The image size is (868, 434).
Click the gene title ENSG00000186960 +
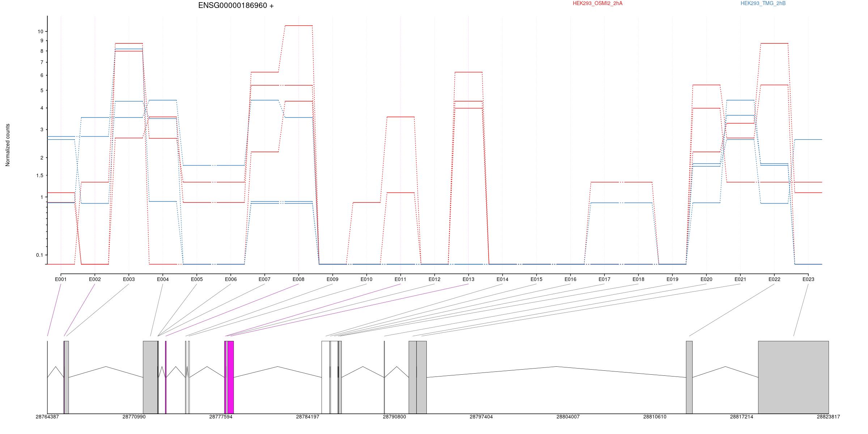point(236,5)
